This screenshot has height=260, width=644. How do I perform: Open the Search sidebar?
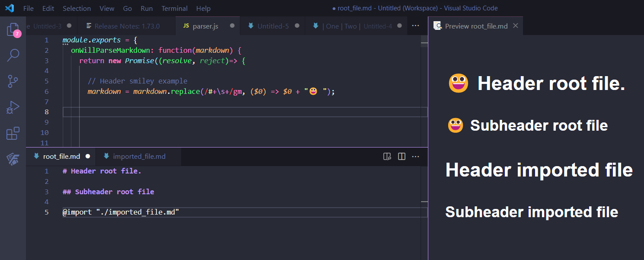13,55
